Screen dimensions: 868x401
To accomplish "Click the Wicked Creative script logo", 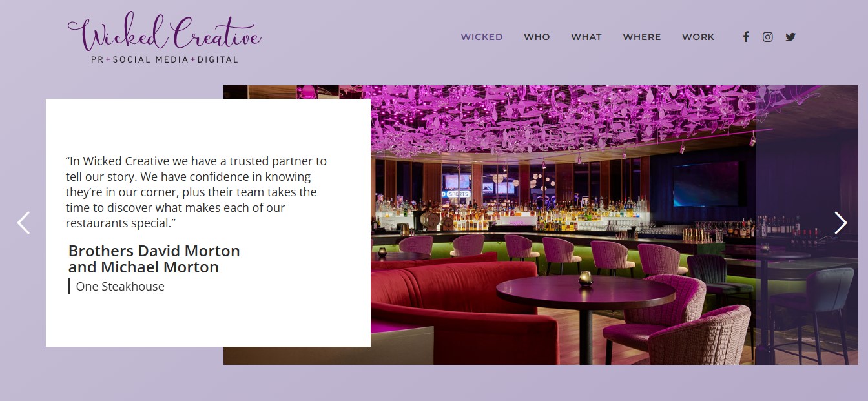I will (x=164, y=32).
